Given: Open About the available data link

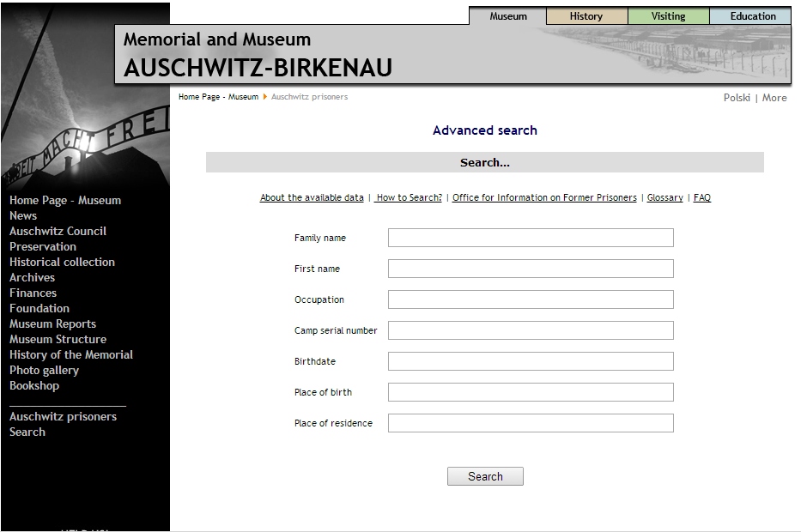Looking at the screenshot, I should (x=312, y=197).
